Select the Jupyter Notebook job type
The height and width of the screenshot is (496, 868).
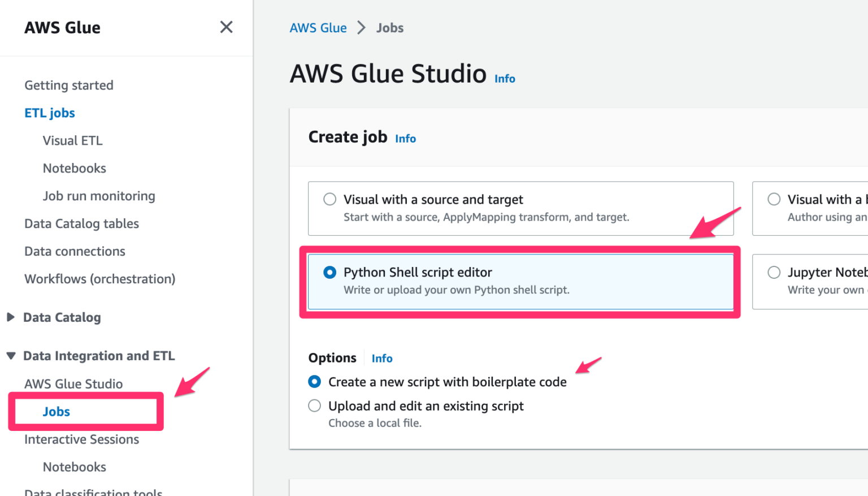click(x=774, y=272)
